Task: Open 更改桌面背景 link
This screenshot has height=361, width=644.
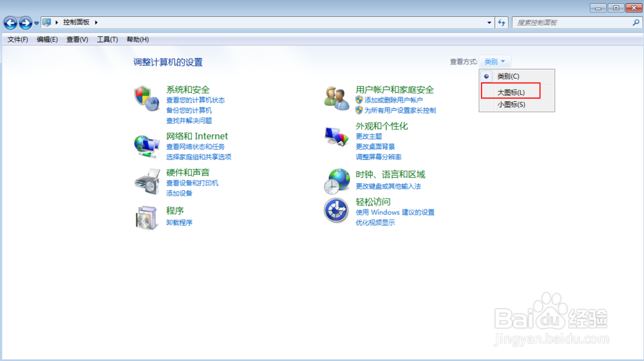Action: [375, 146]
